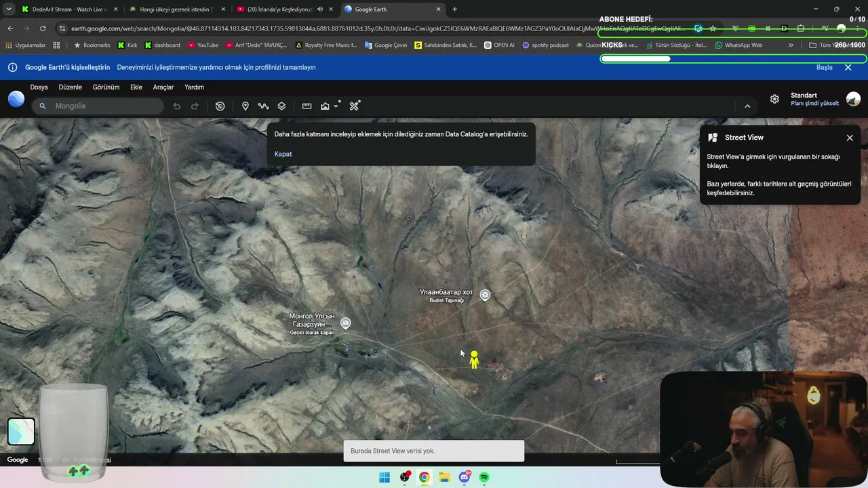Open OBS Studio from the taskbar
This screenshot has height=488, width=868.
405,477
